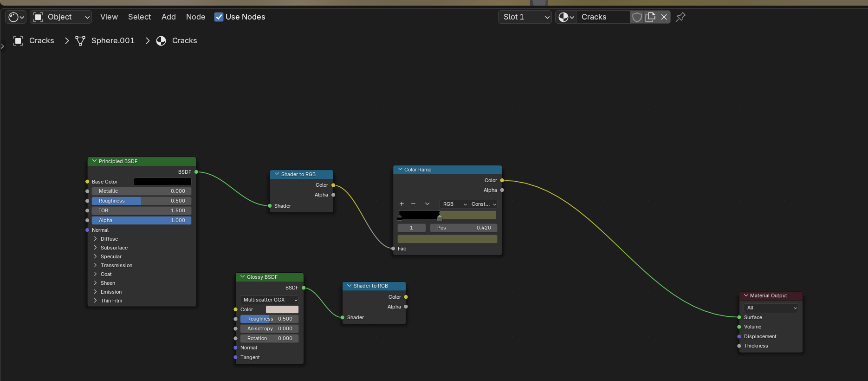Open the Constant interpolation dropdown

[x=483, y=204]
